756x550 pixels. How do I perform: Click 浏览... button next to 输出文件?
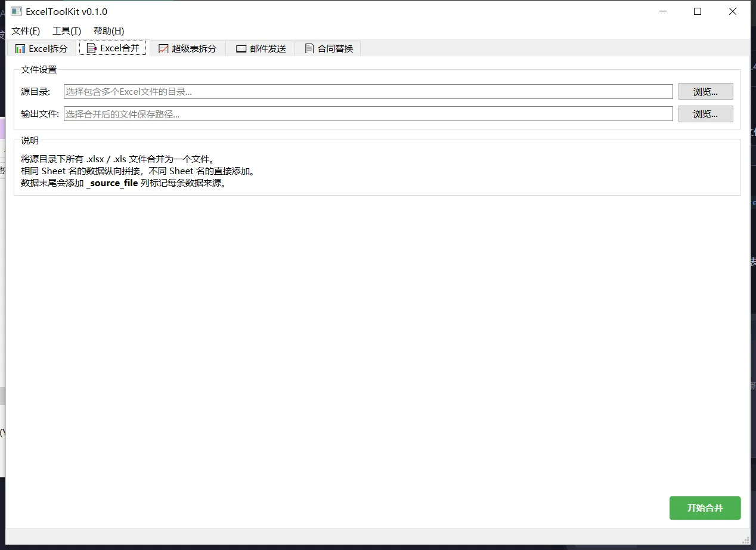click(706, 114)
